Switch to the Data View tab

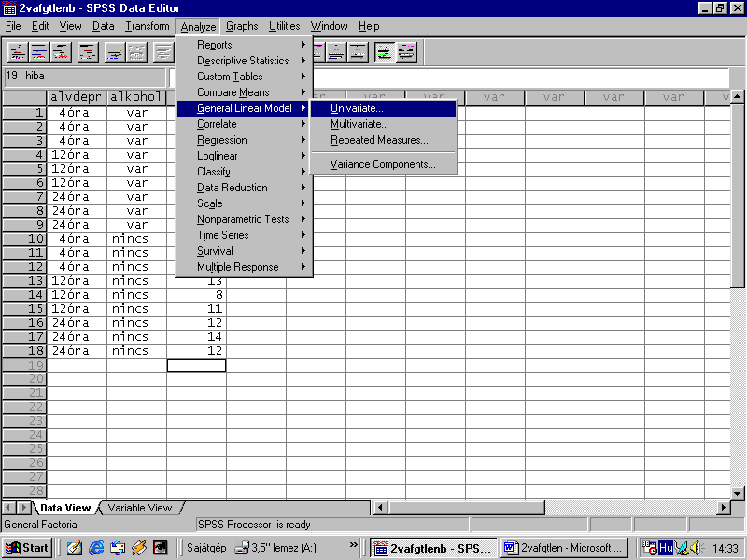point(65,508)
